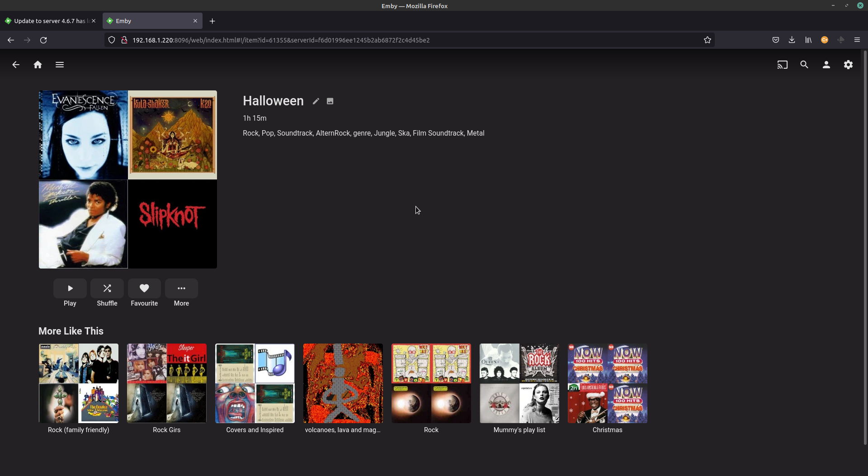Screen dimensions: 868x476
Task: Open the edit images icon beside Halloween
Action: pos(330,101)
